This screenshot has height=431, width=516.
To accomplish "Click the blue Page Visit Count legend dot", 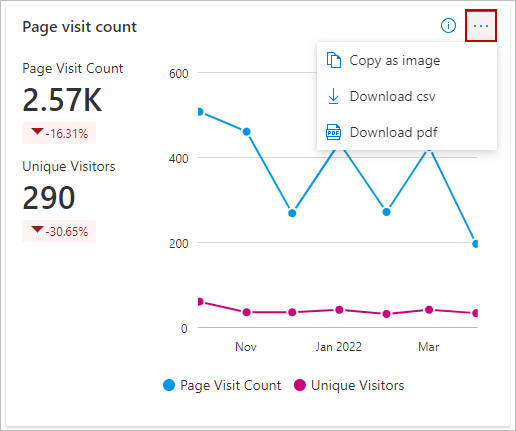I will pyautogui.click(x=169, y=385).
